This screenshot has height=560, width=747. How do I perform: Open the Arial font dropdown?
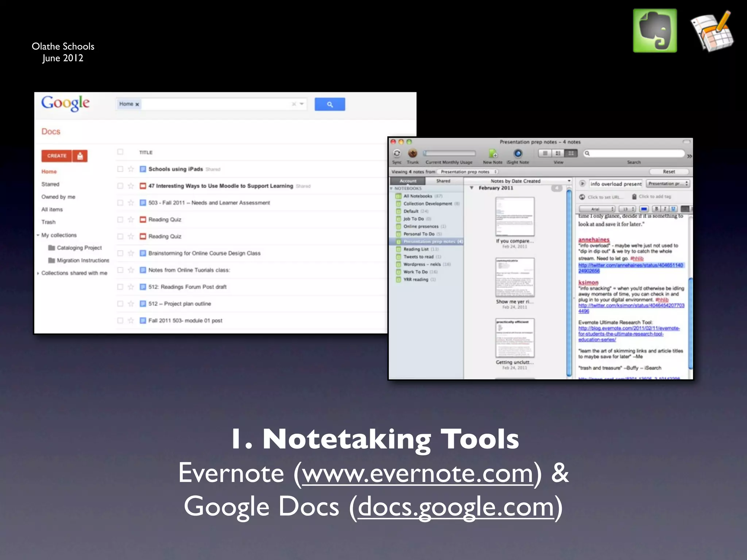597,209
